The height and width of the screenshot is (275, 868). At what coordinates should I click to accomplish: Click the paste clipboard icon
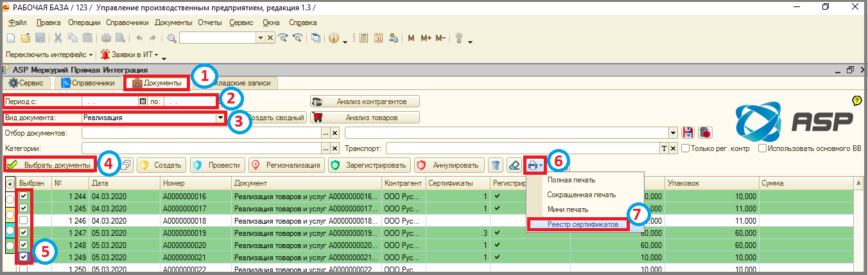87,38
